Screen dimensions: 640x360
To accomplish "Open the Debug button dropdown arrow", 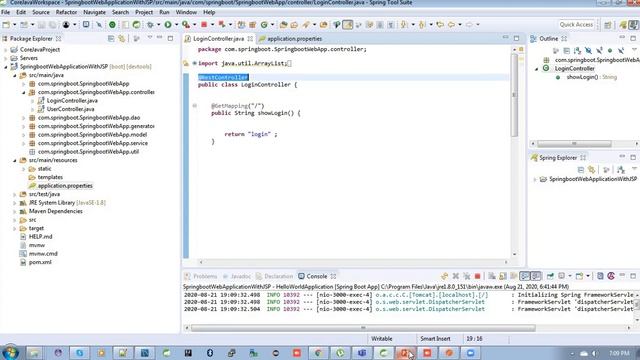I will (x=159, y=24).
